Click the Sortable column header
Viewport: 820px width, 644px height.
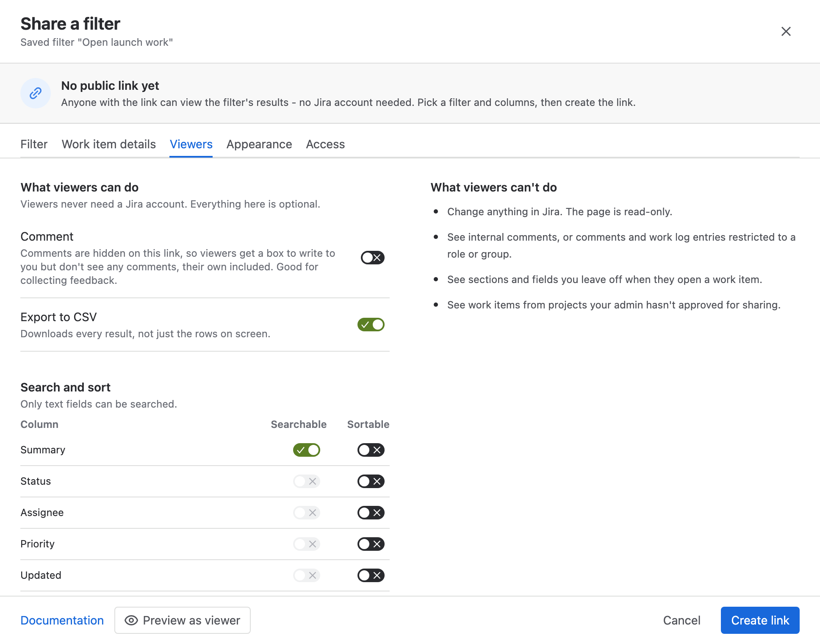(368, 425)
